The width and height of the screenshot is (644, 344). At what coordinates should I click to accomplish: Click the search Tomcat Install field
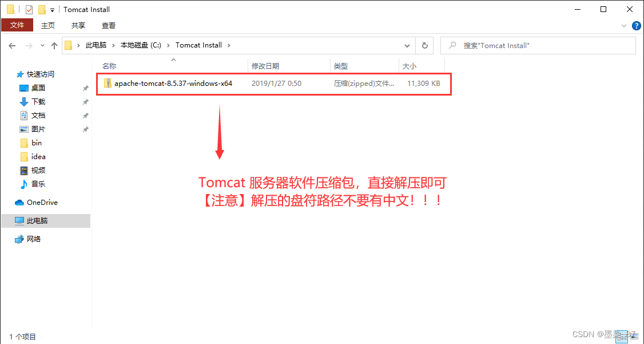[x=538, y=46]
